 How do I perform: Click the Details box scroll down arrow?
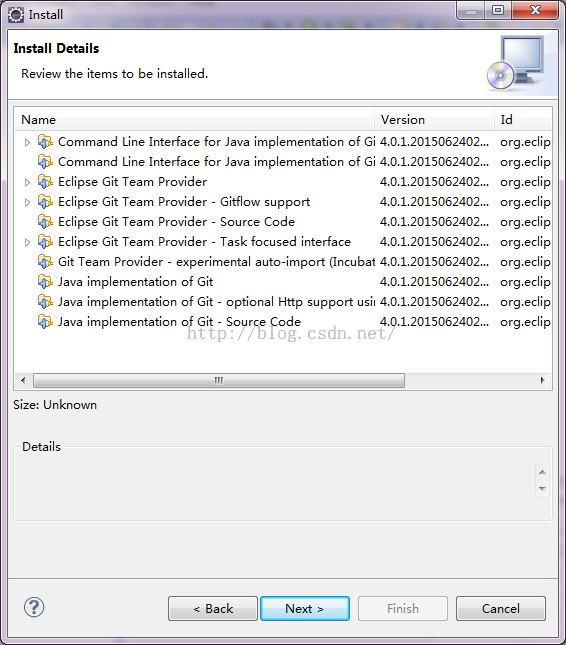point(542,489)
